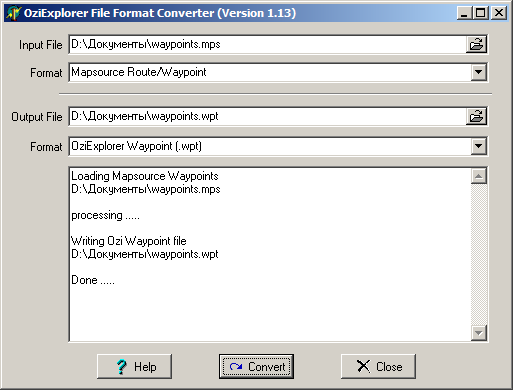Click the Convert button
This screenshot has height=390, width=513.
pyautogui.click(x=256, y=367)
